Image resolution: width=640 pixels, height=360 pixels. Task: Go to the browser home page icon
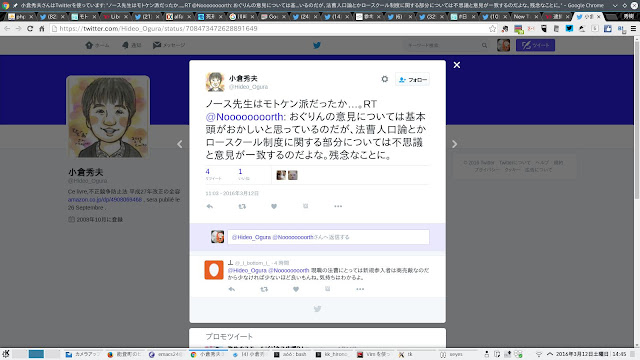(41, 29)
